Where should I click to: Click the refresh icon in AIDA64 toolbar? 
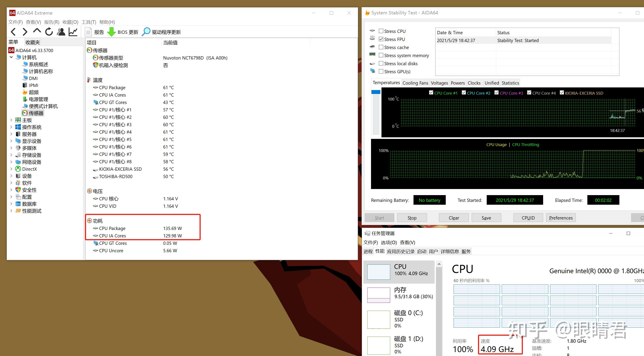(49, 32)
